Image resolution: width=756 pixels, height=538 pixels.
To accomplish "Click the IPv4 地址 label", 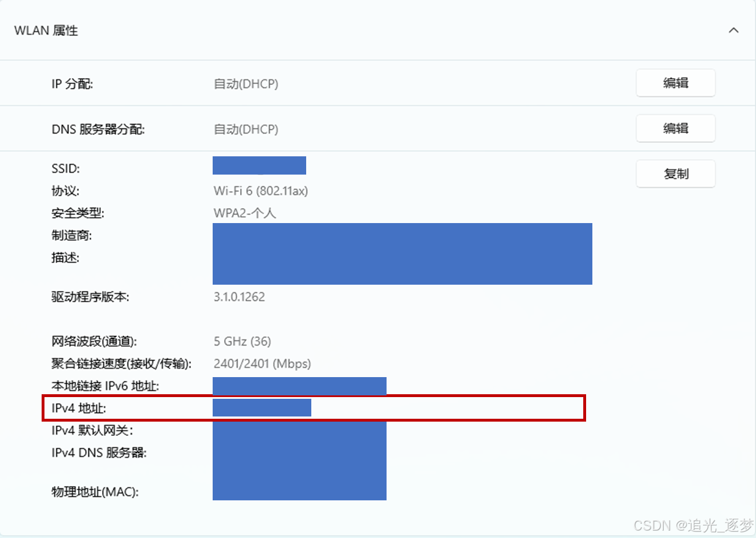I will coord(79,408).
